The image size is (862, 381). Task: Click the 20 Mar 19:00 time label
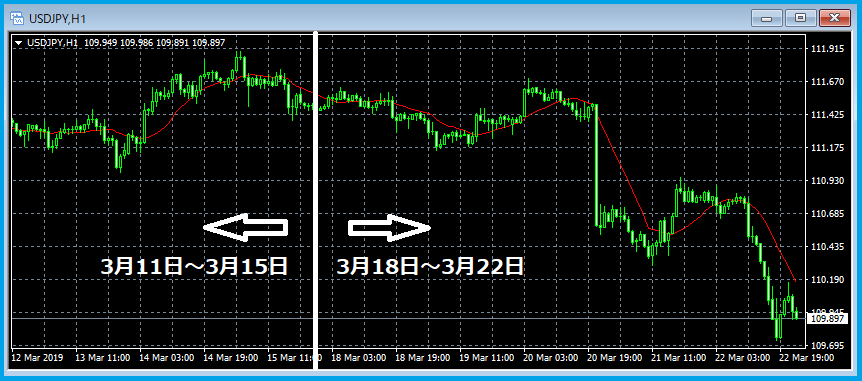pos(615,357)
